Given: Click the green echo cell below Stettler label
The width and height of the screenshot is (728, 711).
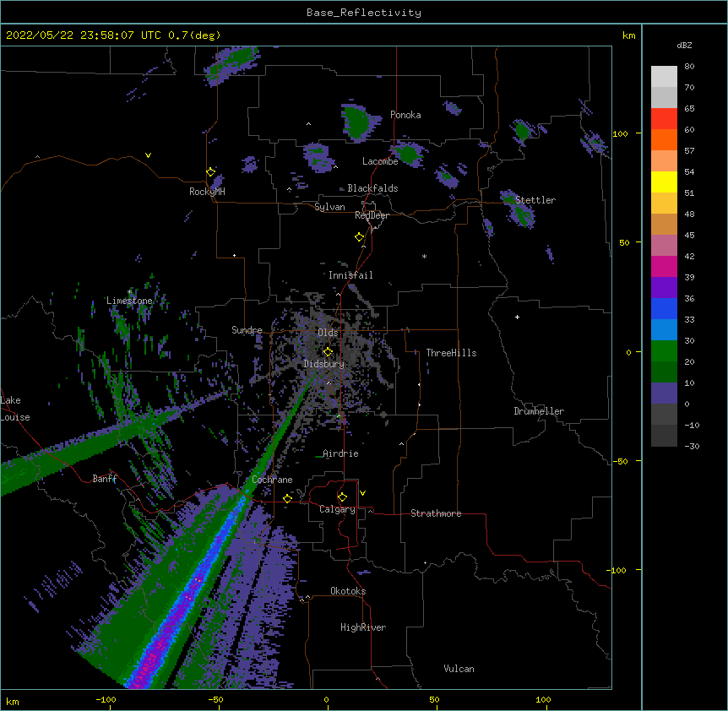Looking at the screenshot, I should point(524,215).
